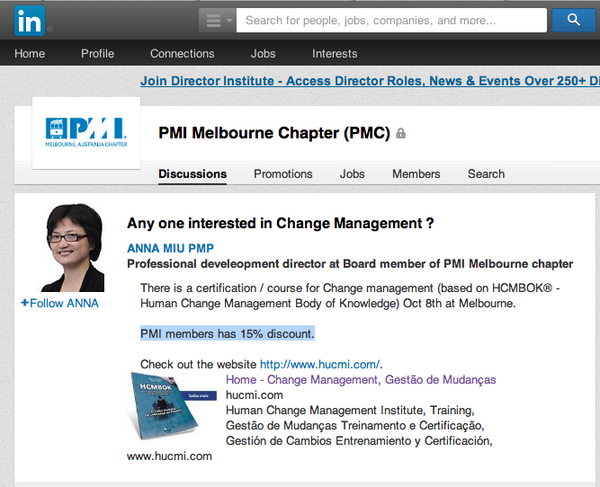
Task: Open the Home - Change Management preview link
Action: point(361,380)
